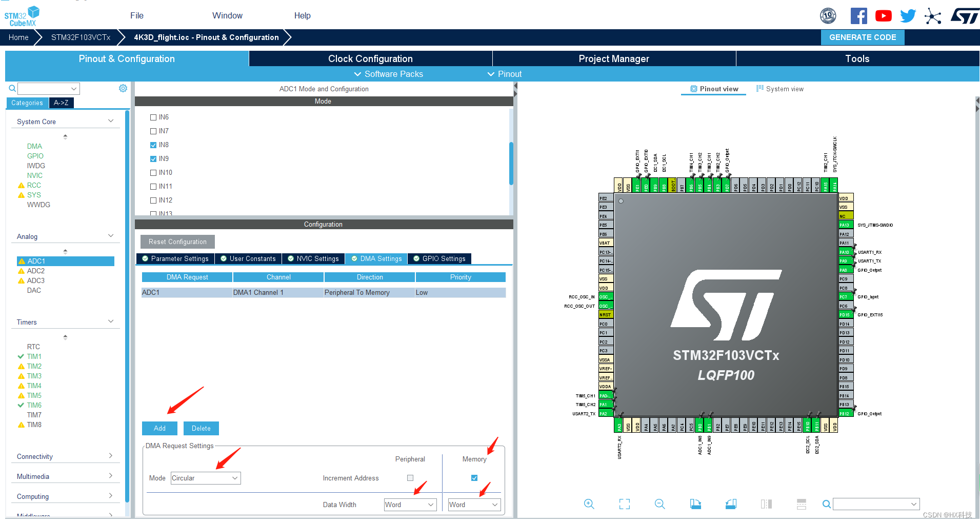Switch to the Tools tab

pos(857,58)
